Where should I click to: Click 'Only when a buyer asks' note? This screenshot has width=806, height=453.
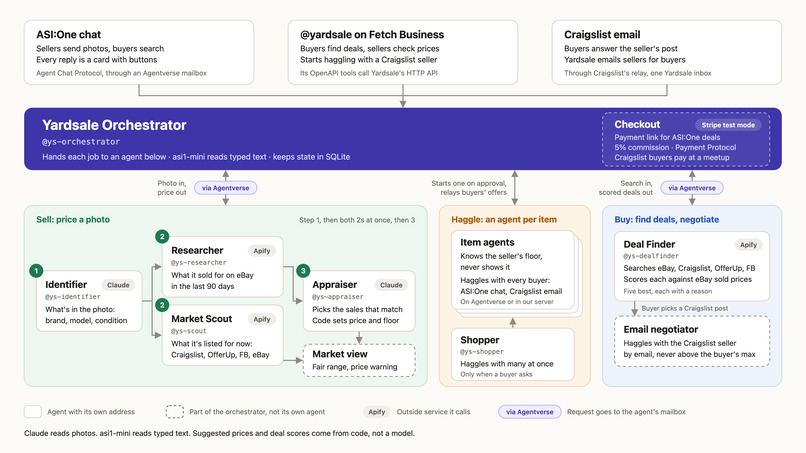tap(496, 374)
